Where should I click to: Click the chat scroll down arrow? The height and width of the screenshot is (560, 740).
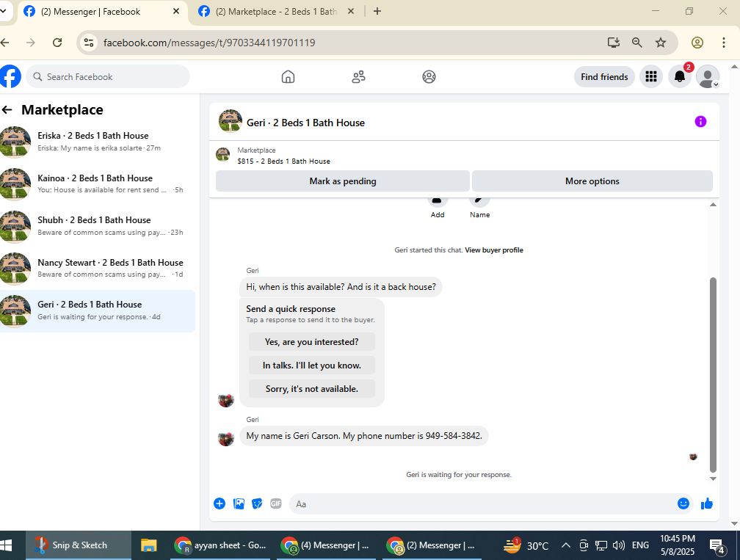pyautogui.click(x=713, y=479)
